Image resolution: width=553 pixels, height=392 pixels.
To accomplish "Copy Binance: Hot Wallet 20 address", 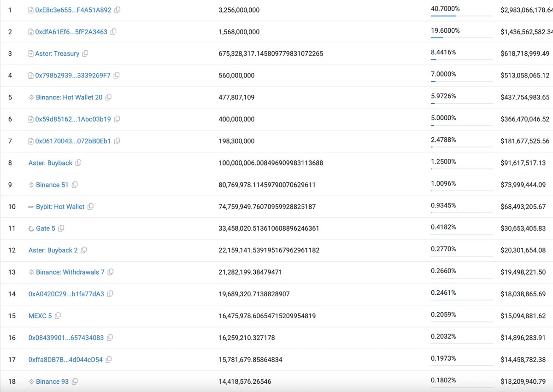I will (109, 97).
